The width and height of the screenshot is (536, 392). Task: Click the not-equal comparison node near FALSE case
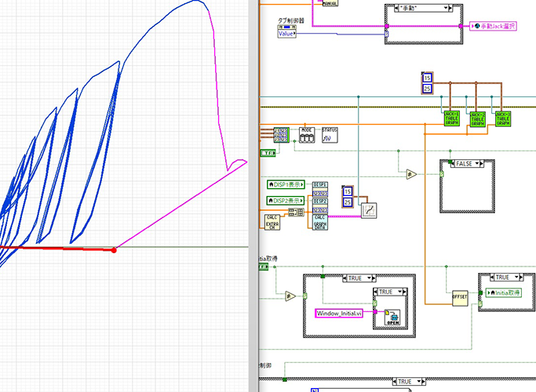(x=410, y=175)
